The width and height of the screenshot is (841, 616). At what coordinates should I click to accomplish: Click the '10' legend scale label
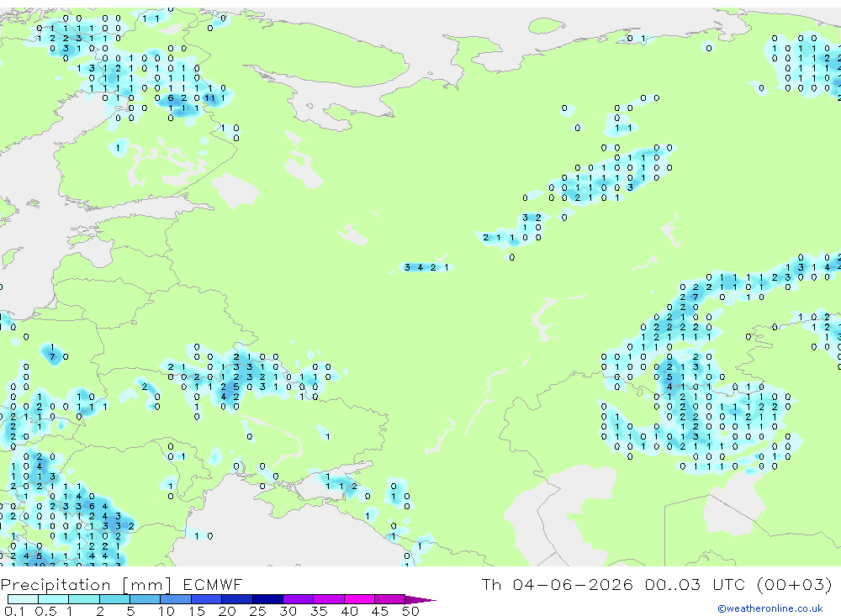coord(167,611)
